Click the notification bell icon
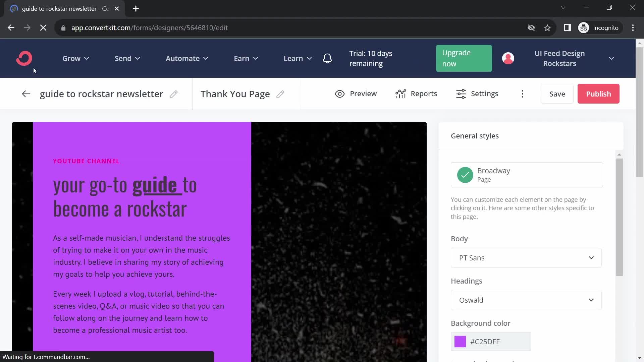The width and height of the screenshot is (644, 362). (x=327, y=58)
